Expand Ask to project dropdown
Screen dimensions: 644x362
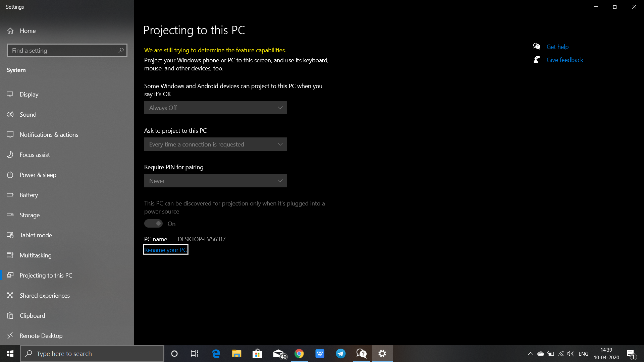215,144
